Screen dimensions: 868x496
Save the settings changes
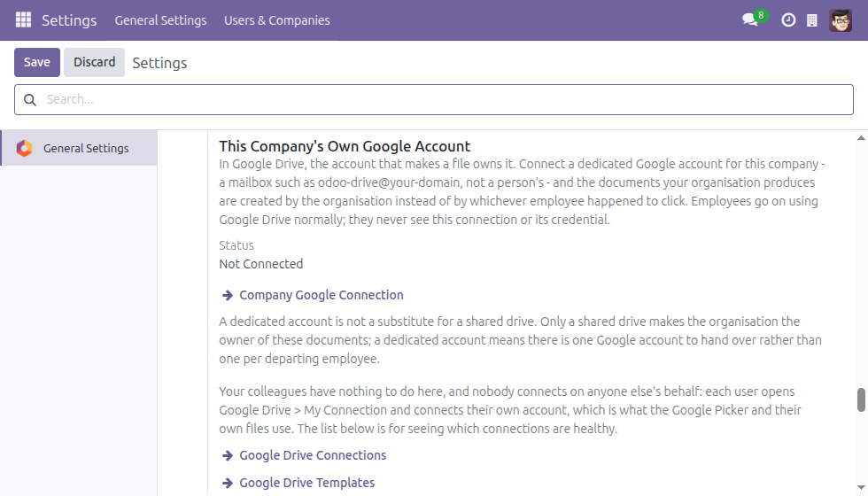coord(37,62)
